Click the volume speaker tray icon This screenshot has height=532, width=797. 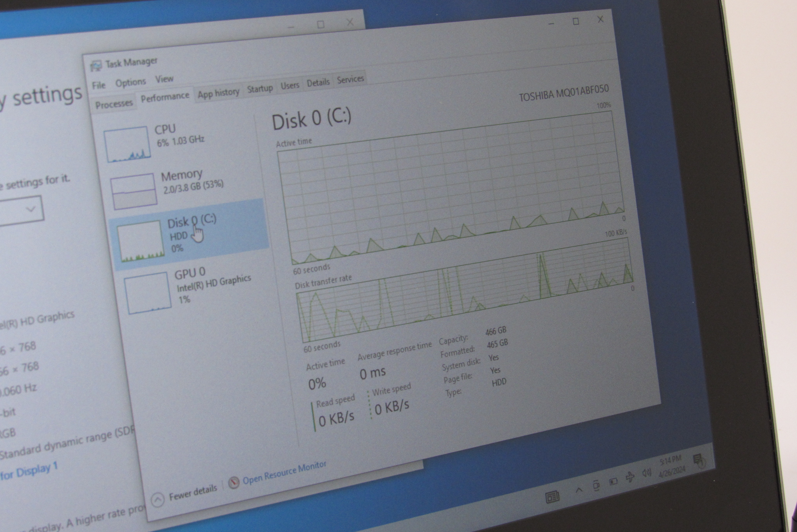click(646, 472)
